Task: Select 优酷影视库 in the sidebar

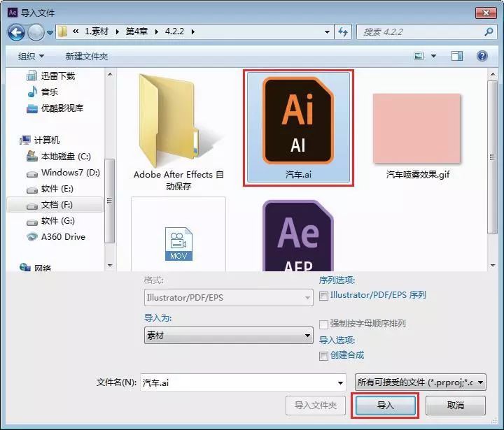Action: pyautogui.click(x=55, y=108)
